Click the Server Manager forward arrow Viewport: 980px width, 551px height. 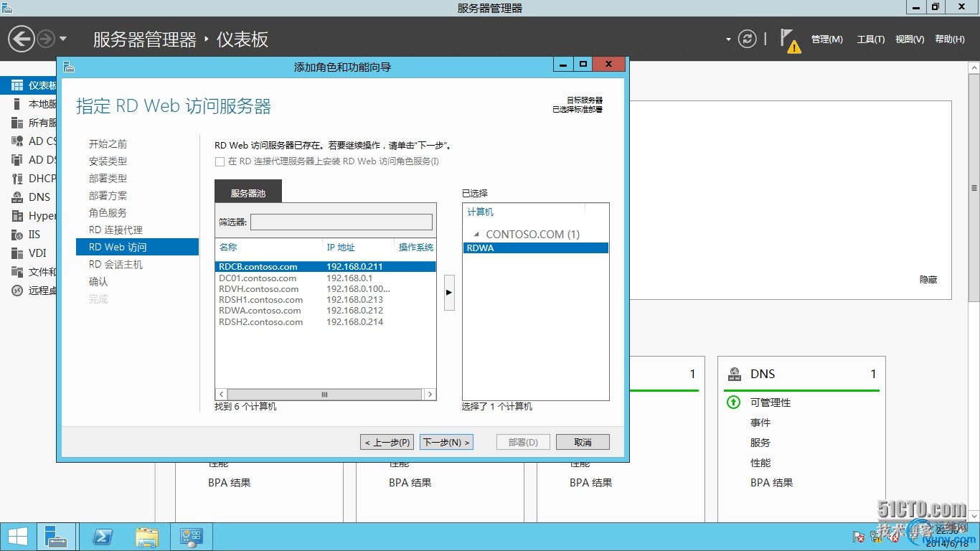point(45,39)
